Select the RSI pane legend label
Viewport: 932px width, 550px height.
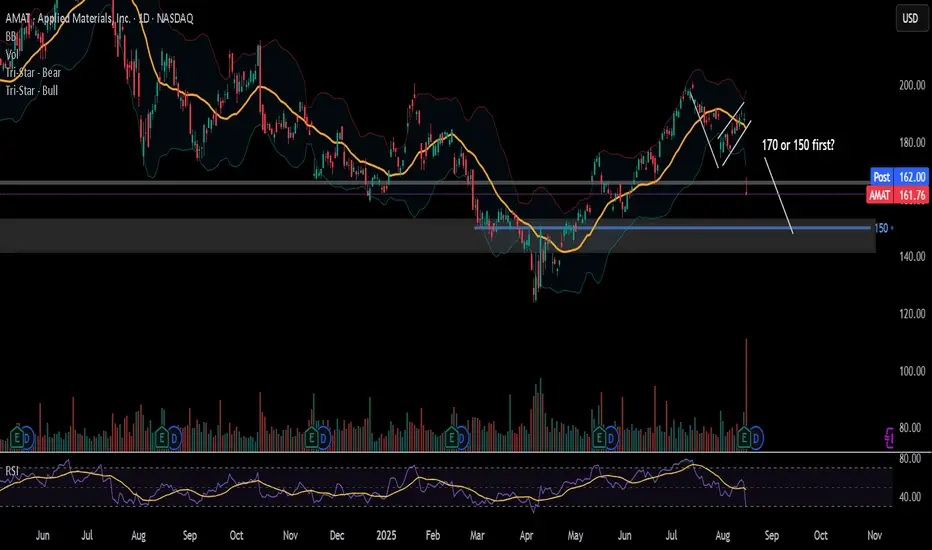click(x=12, y=471)
